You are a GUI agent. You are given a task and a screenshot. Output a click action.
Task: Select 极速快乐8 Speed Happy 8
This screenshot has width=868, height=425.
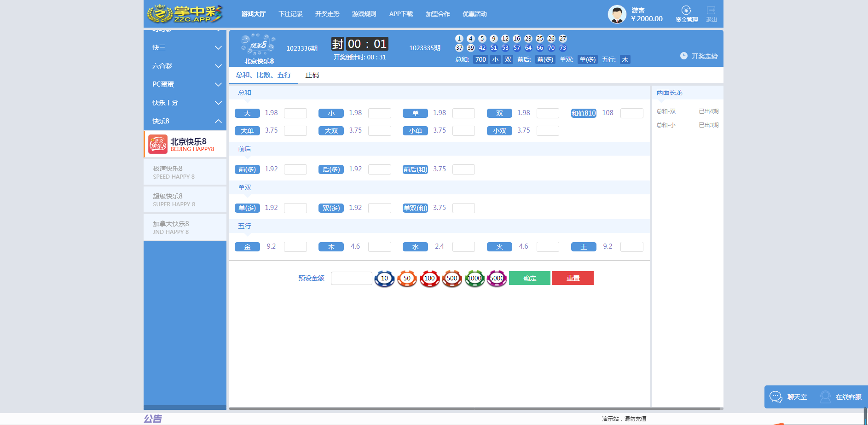pyautogui.click(x=185, y=172)
